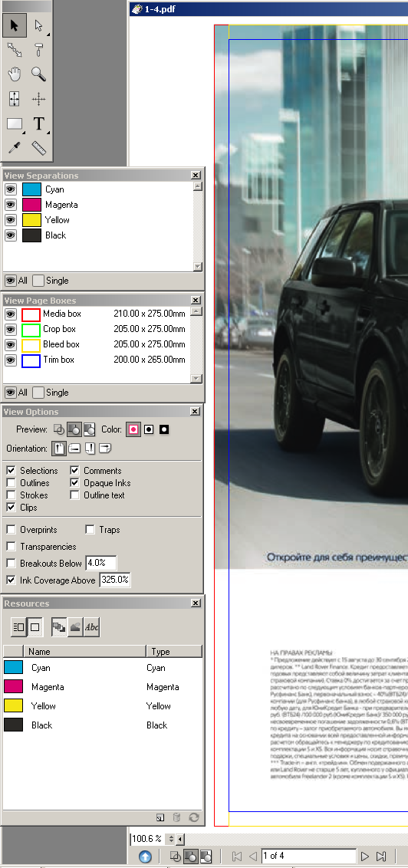Enable the Overprints checkbox
408x868 pixels.
[x=11, y=530]
